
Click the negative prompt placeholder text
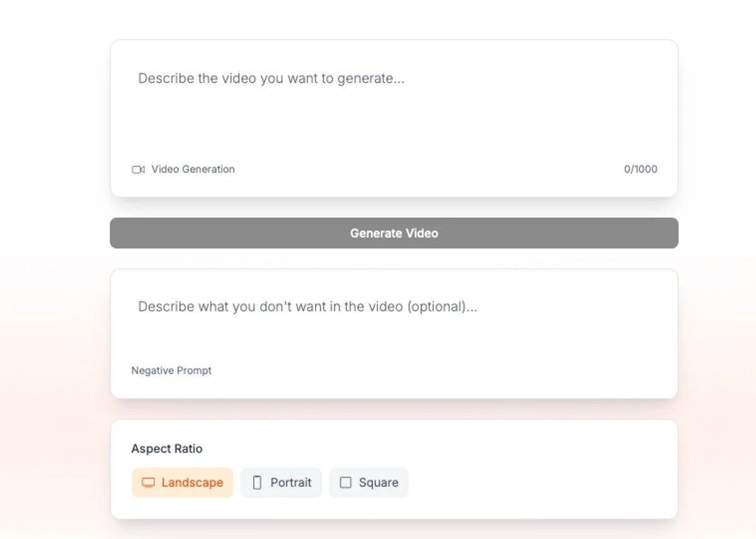point(307,306)
